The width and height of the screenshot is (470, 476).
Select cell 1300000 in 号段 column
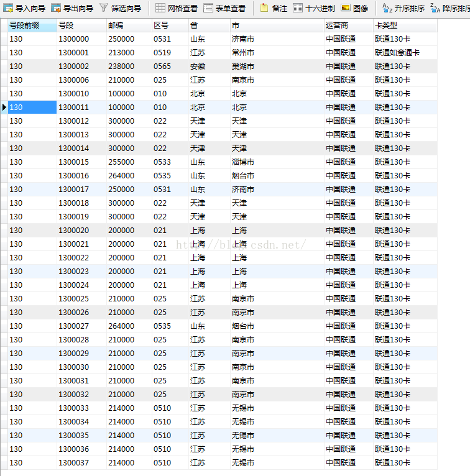coord(81,39)
